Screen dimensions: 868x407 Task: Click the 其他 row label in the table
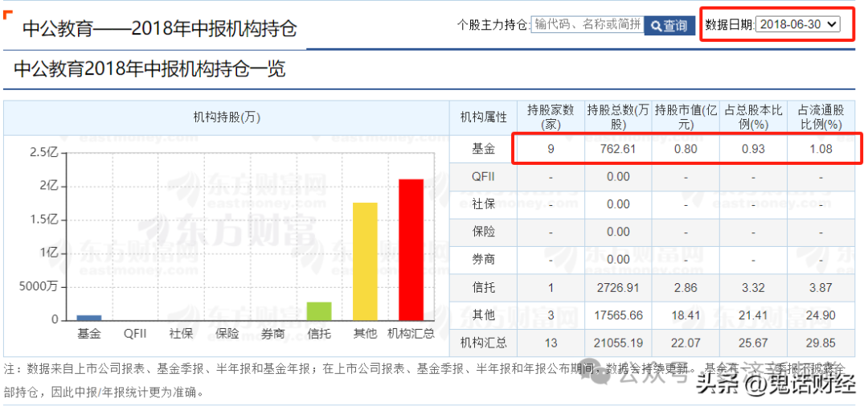coord(483,315)
